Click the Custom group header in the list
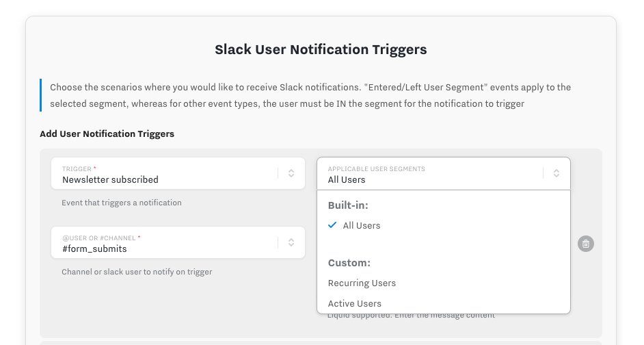The image size is (644, 345). point(349,263)
